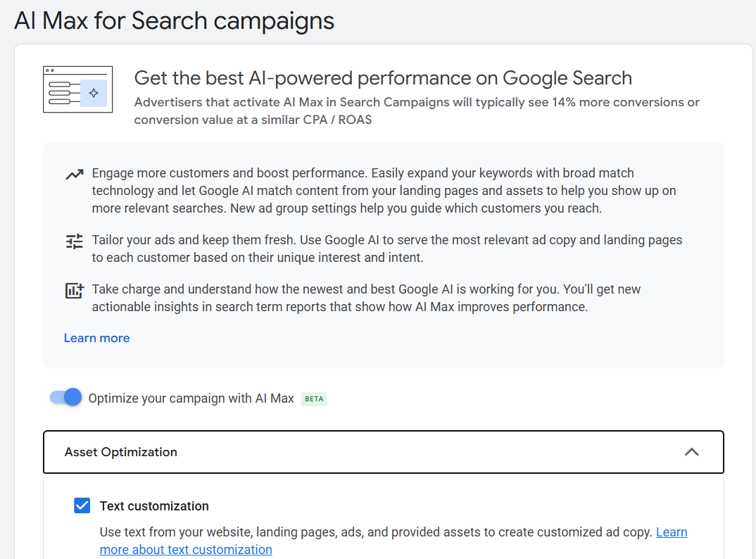Screen dimensions: 756x559
Task: Expand the gray benefits panel area
Action: pyautogui.click(x=383, y=256)
